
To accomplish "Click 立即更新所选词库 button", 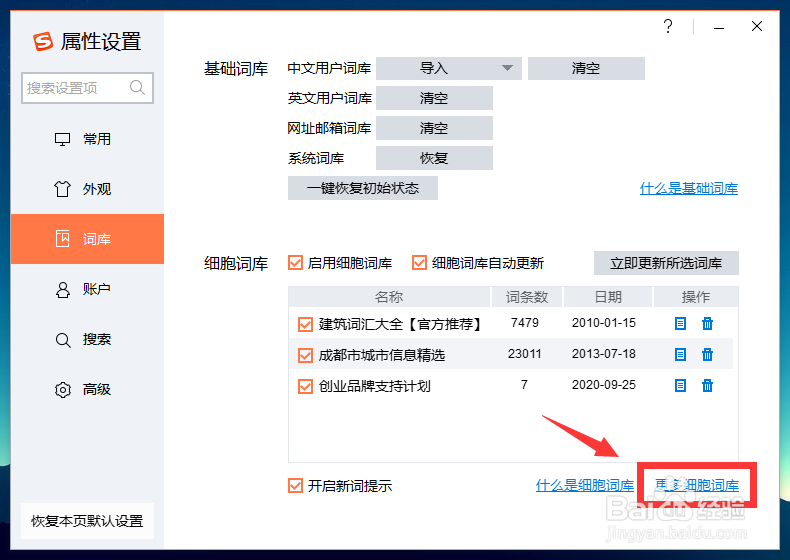I will coord(666,263).
